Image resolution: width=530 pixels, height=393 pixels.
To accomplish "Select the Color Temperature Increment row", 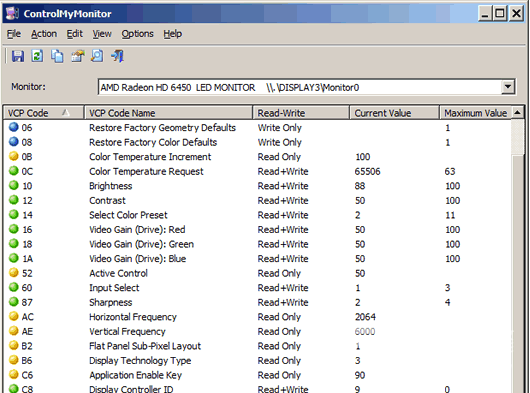I will [x=257, y=156].
